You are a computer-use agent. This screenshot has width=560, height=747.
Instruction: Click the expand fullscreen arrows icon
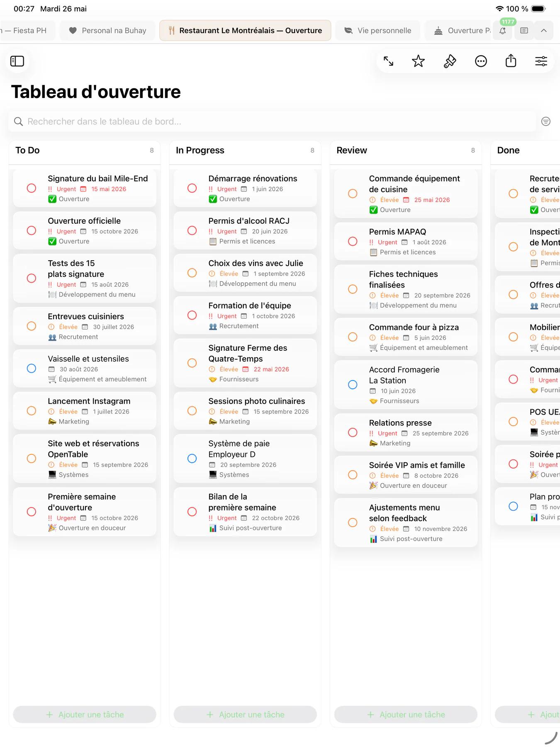pos(388,61)
